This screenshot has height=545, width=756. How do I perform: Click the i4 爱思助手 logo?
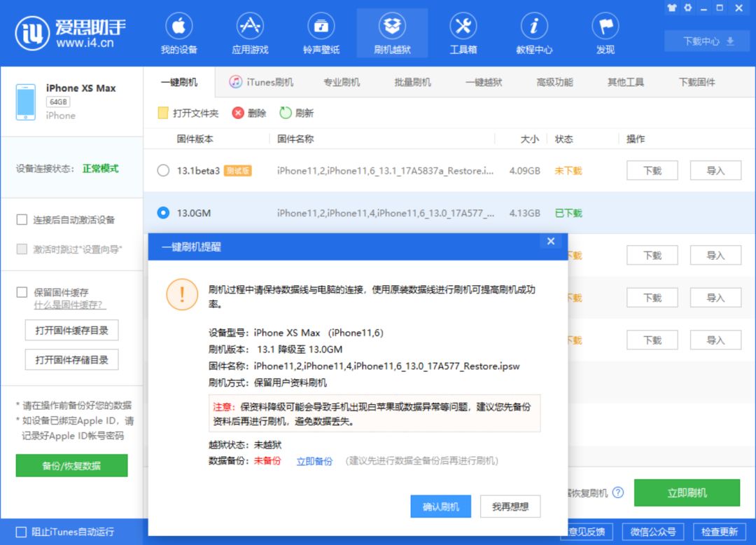[x=71, y=34]
